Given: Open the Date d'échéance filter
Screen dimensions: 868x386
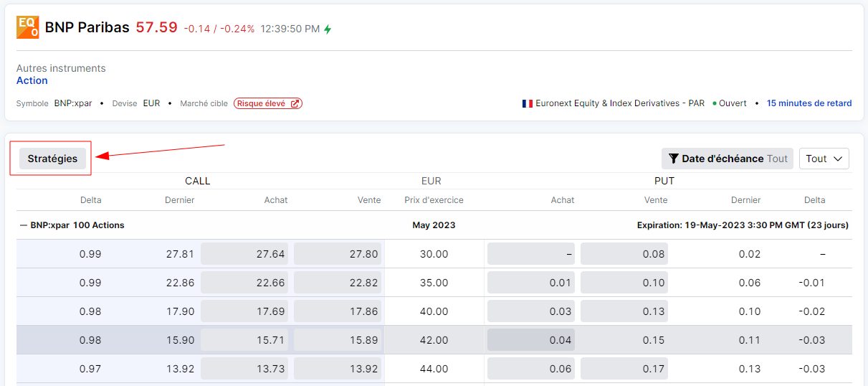Looking at the screenshot, I should tap(727, 159).
